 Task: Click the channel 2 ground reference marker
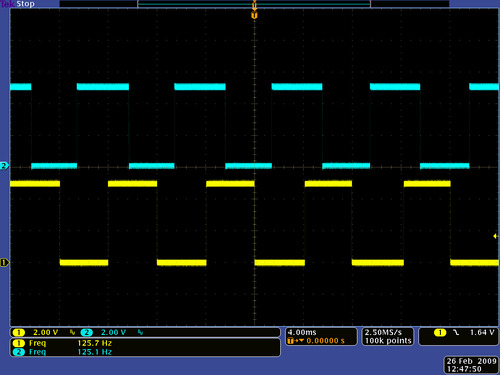pos(4,166)
